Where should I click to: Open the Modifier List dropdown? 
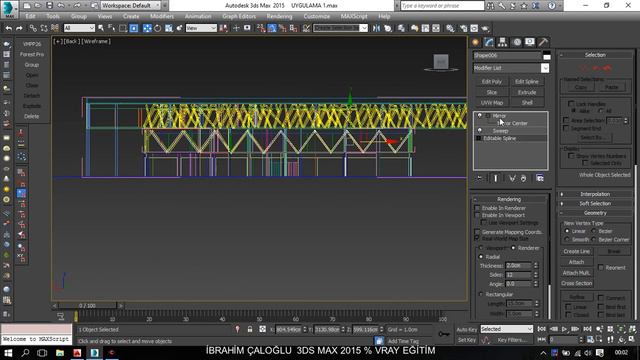coord(545,68)
